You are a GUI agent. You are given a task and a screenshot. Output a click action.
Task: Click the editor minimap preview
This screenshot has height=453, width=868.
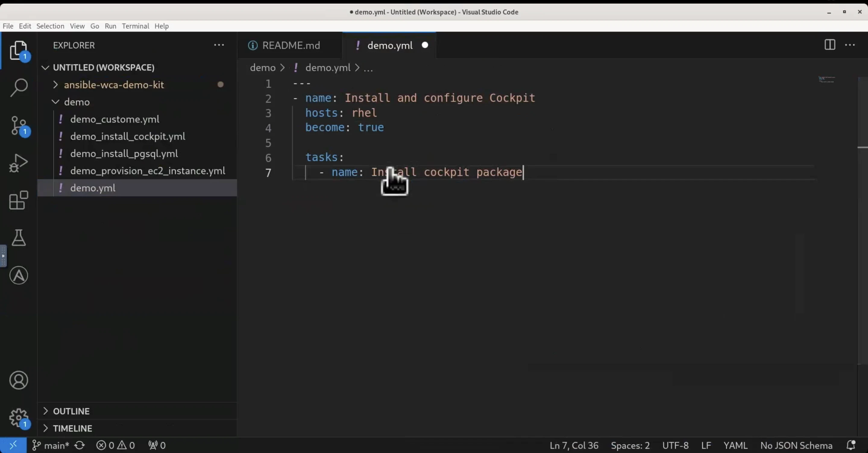coord(827,80)
